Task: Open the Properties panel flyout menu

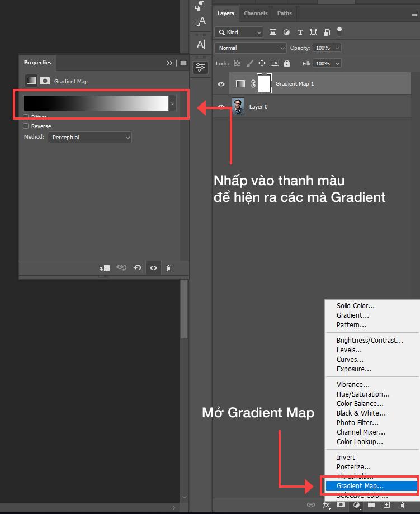Action: (x=183, y=63)
